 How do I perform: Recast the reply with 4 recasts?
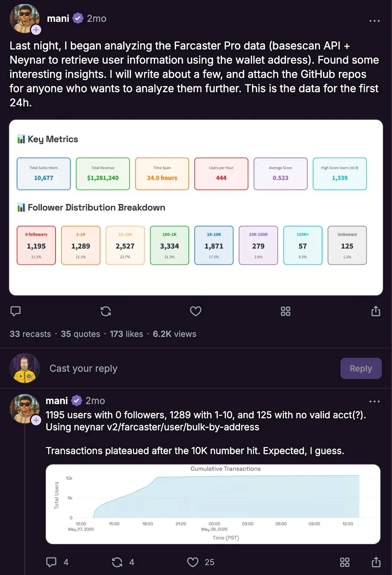click(x=117, y=562)
